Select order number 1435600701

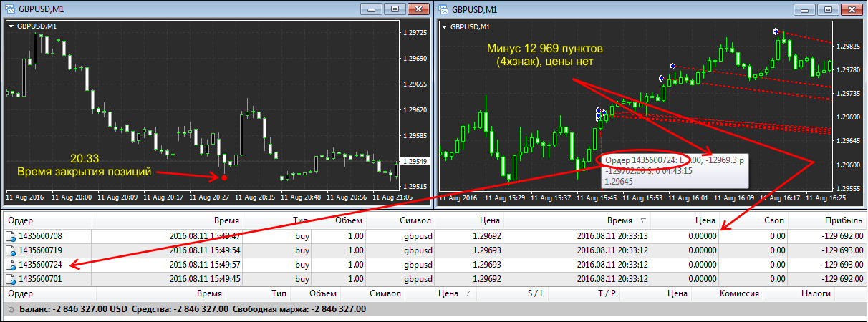(x=40, y=279)
